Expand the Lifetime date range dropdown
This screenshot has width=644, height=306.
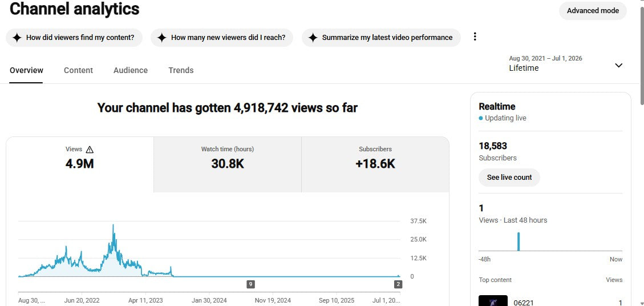point(566,64)
